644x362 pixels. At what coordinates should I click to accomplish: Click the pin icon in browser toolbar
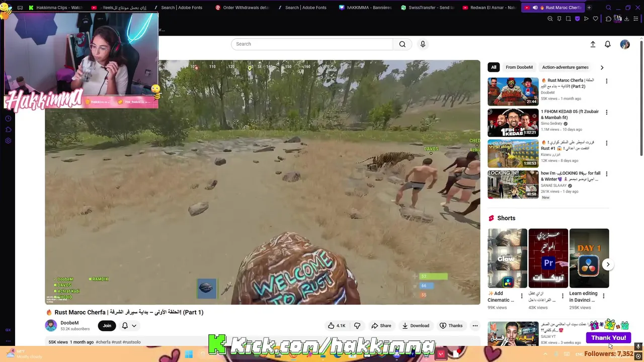tap(559, 19)
